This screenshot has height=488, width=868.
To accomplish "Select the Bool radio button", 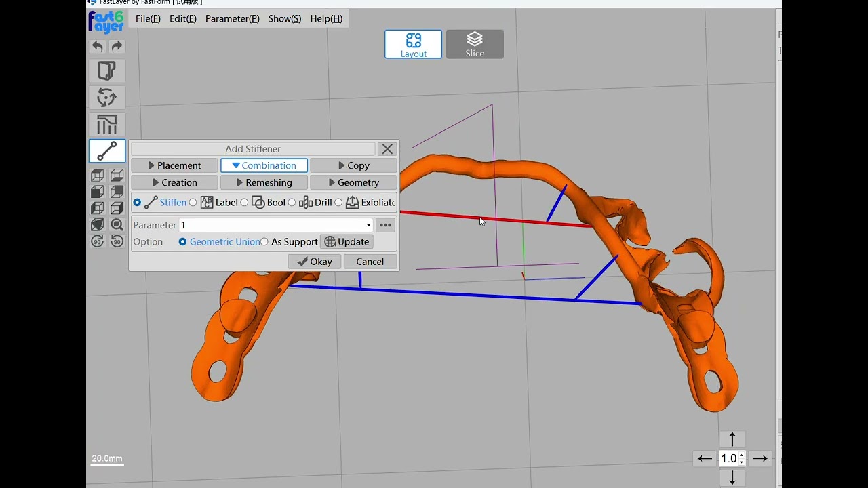I will [x=244, y=202].
